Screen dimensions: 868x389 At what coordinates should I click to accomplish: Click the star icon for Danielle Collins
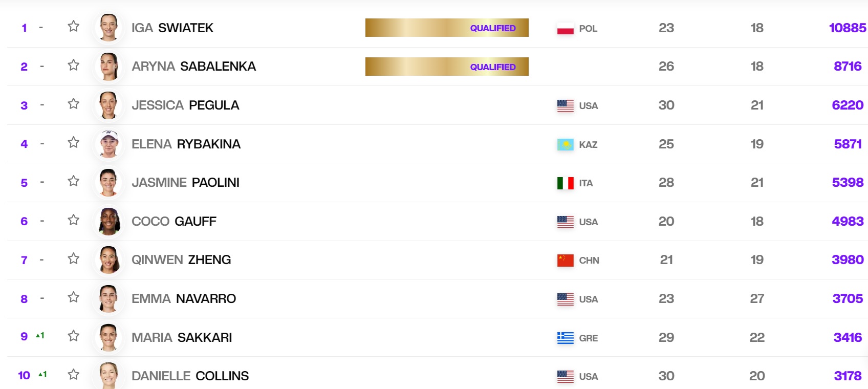[x=74, y=375]
